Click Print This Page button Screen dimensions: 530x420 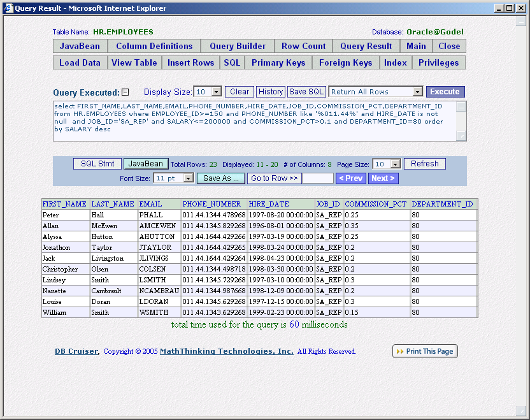(x=426, y=351)
